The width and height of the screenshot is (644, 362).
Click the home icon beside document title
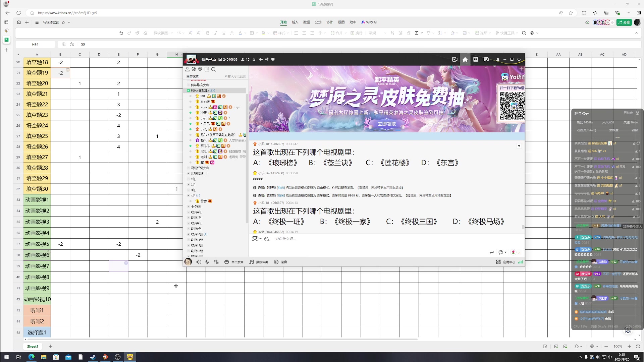click(19, 22)
